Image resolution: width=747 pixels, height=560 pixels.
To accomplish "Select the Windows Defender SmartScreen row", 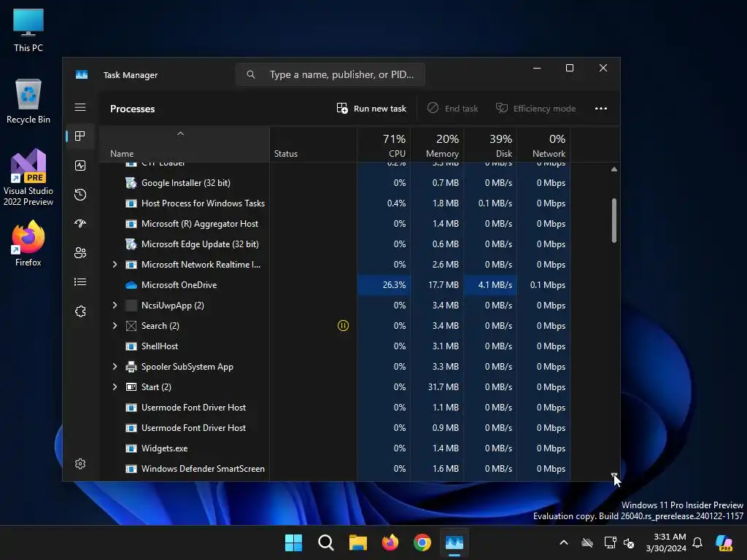I will pyautogui.click(x=334, y=469).
